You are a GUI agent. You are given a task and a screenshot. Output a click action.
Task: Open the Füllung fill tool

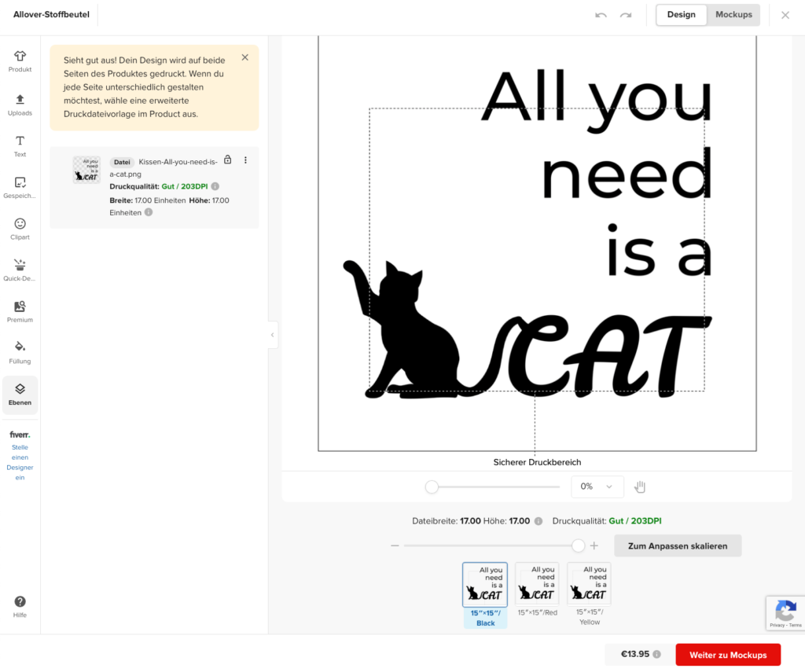click(x=20, y=351)
